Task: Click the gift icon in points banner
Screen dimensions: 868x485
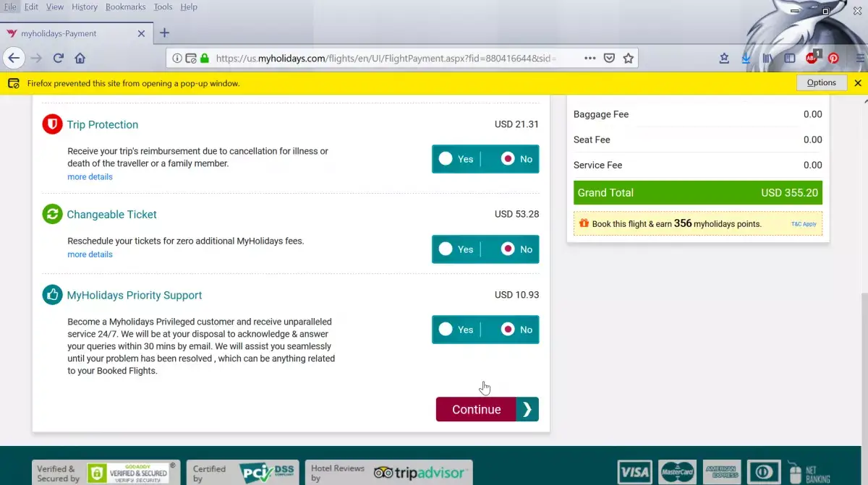Action: [584, 223]
